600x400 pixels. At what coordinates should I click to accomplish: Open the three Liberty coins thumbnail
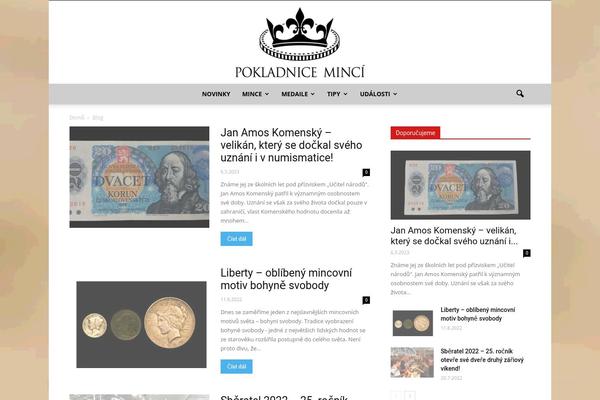[141, 325]
